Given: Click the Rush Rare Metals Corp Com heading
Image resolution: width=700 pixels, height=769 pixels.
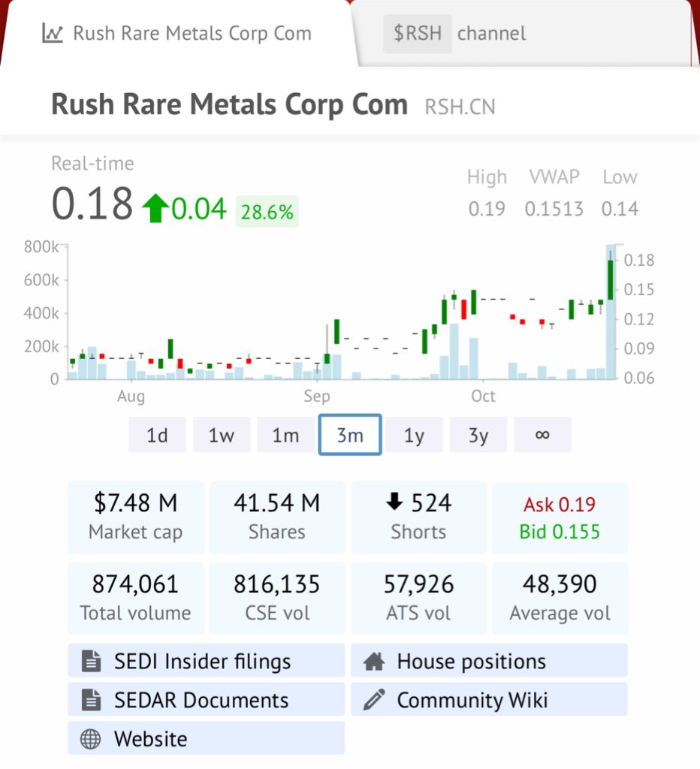Looking at the screenshot, I should click(230, 104).
